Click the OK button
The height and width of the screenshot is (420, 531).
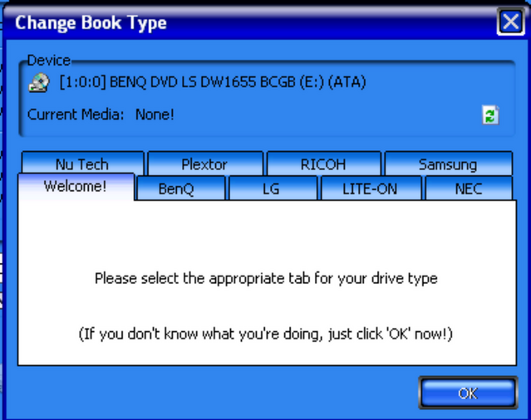click(469, 393)
